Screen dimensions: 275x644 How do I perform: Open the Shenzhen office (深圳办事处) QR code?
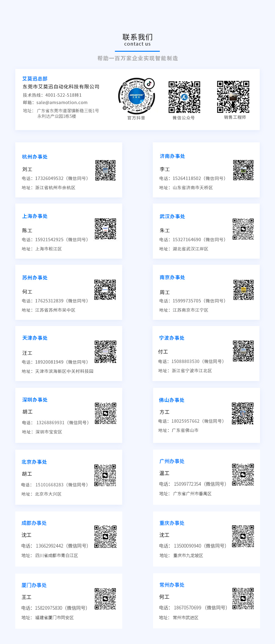(x=105, y=413)
